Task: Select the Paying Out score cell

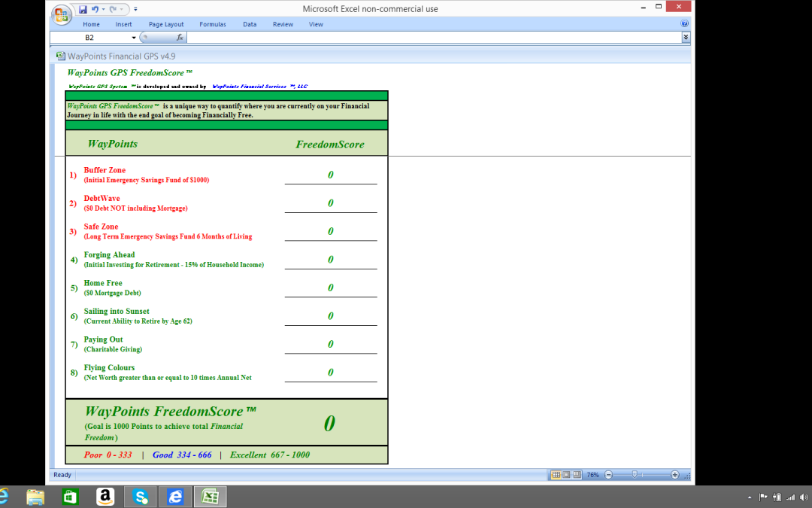Action: 330,344
